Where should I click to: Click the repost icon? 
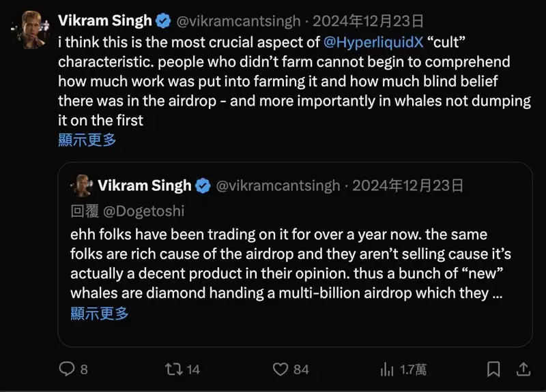[x=174, y=369]
